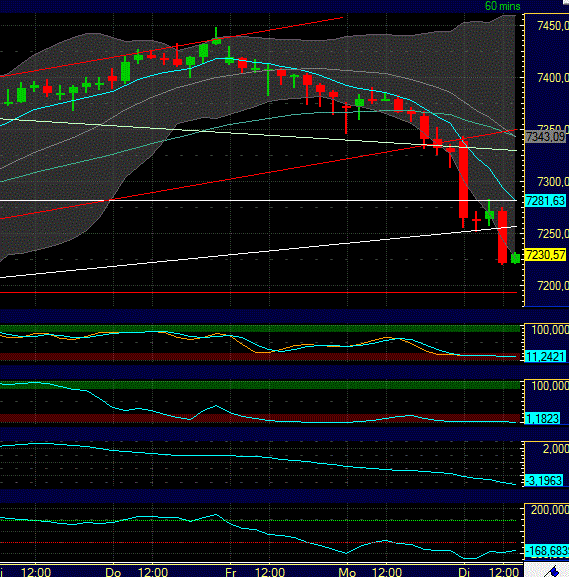The width and height of the screenshot is (569, 577).
Task: Select the yellow 7230,57 current price tag
Action: [545, 255]
